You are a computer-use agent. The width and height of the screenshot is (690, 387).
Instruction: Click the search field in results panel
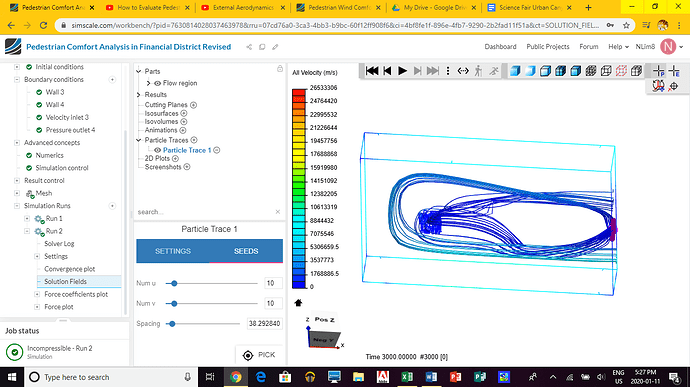point(206,212)
